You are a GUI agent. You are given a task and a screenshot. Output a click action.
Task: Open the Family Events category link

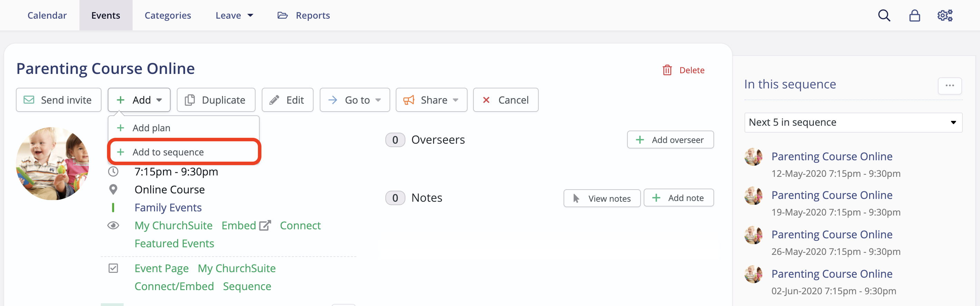(168, 208)
